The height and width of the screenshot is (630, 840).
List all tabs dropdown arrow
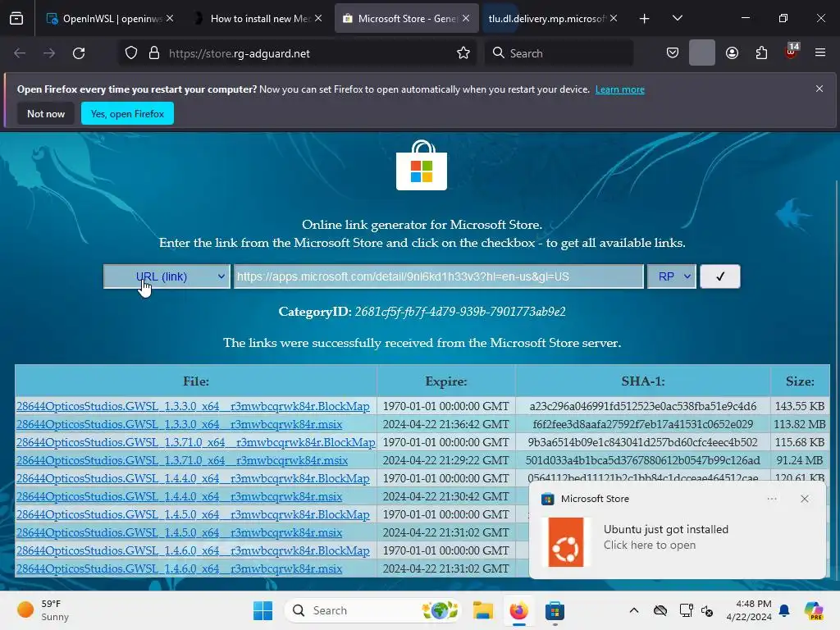[x=678, y=18]
